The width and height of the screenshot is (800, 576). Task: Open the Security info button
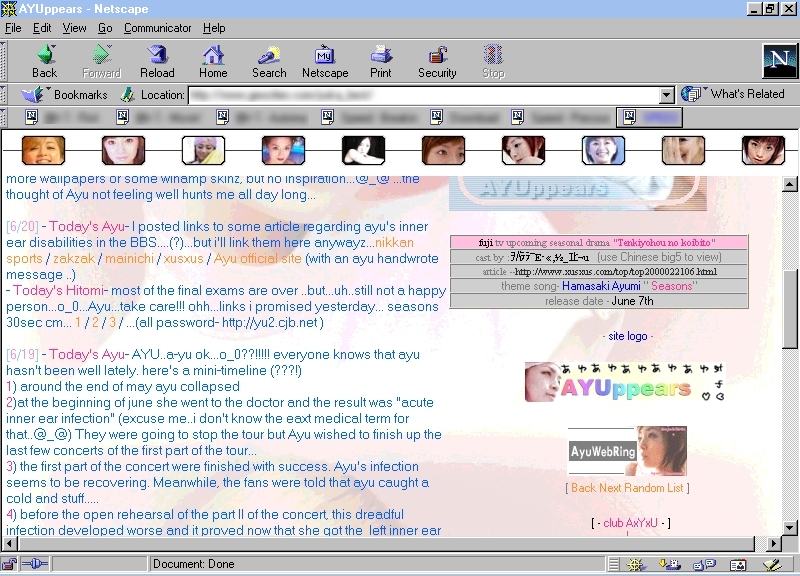click(x=437, y=61)
